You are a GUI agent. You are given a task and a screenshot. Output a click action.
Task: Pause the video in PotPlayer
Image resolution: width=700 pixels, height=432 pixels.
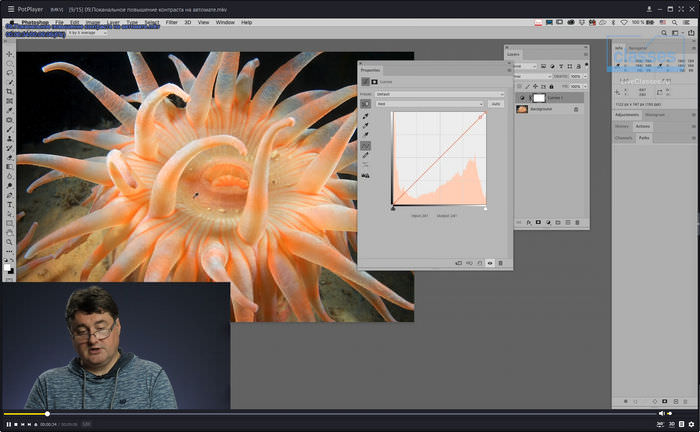(7, 425)
